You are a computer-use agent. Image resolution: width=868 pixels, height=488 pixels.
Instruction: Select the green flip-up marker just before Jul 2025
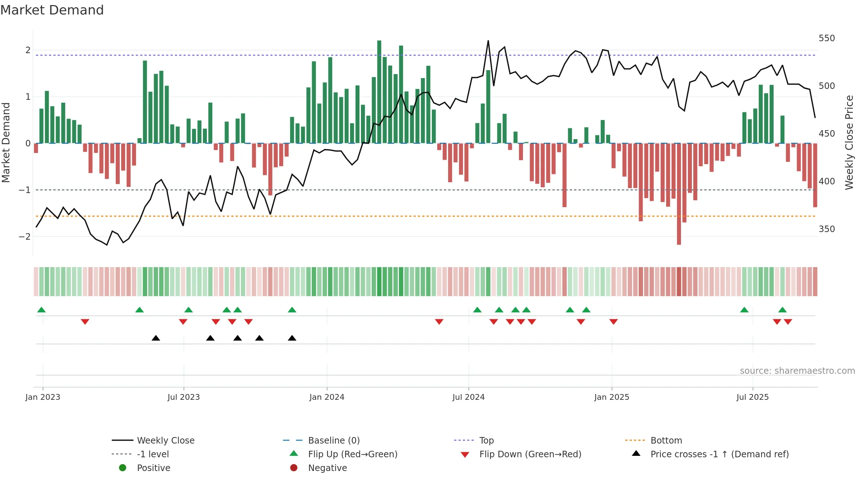pyautogui.click(x=744, y=310)
